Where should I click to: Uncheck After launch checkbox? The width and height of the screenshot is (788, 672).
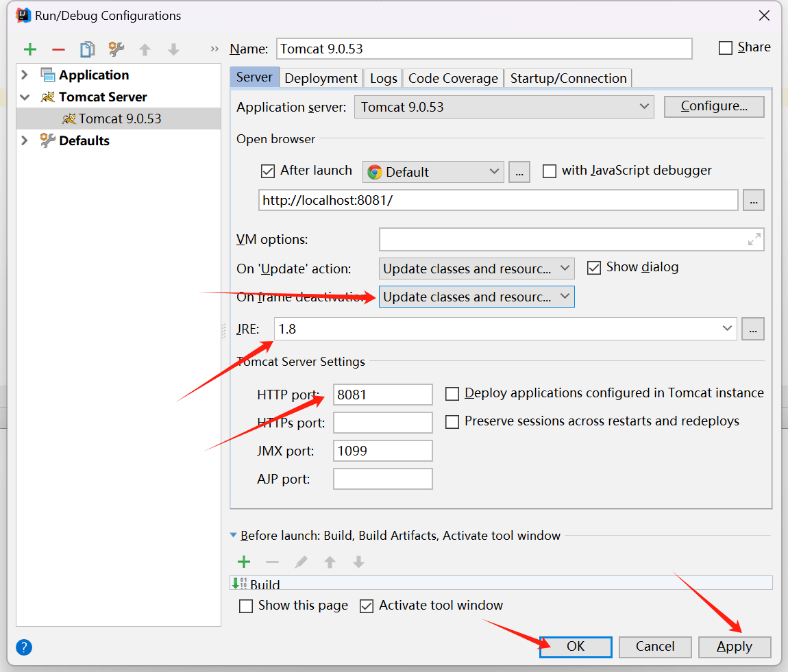click(x=268, y=171)
